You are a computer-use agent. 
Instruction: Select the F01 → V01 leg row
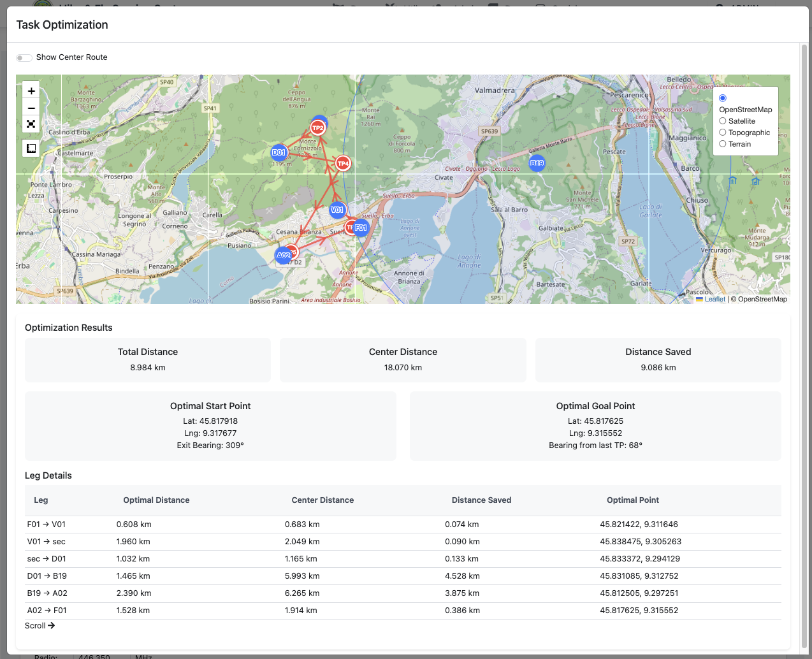point(403,525)
